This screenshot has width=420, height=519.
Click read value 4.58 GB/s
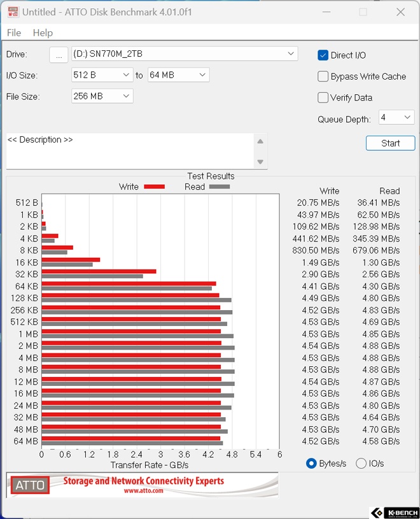(381, 441)
